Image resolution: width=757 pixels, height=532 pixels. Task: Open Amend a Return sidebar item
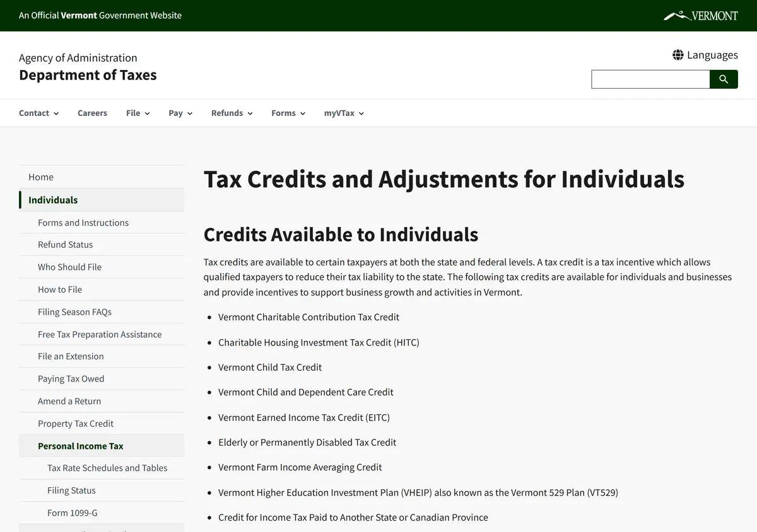click(102, 401)
